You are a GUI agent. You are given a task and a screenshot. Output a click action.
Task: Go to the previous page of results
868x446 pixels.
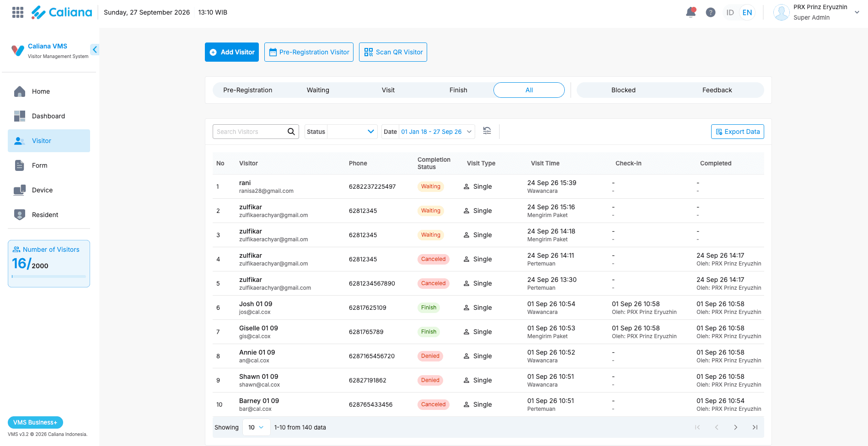click(717, 427)
